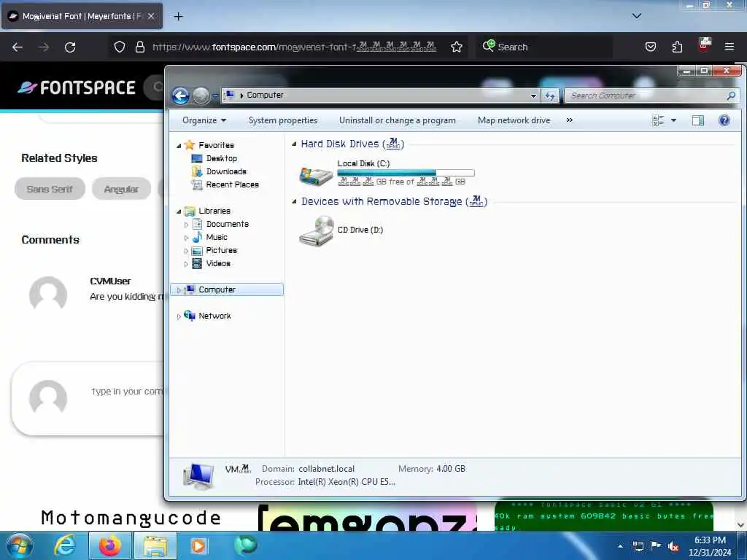Reload the Firefox page
This screenshot has height=560, width=747.
pos(70,47)
